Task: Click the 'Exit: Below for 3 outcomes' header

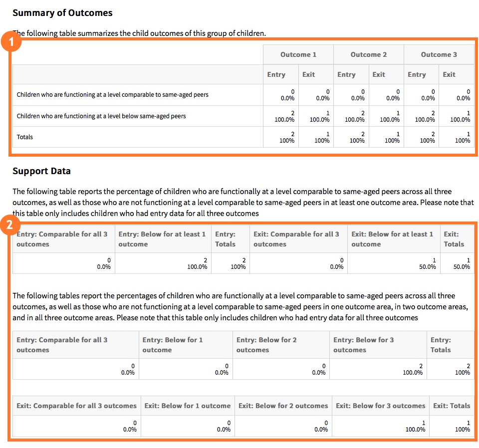Action: [x=380, y=406]
